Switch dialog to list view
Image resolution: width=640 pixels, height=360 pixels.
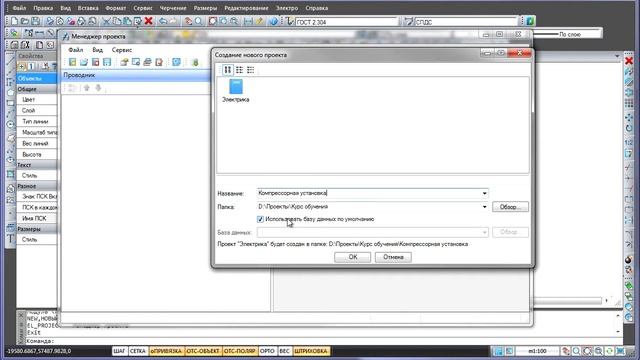pyautogui.click(x=251, y=70)
